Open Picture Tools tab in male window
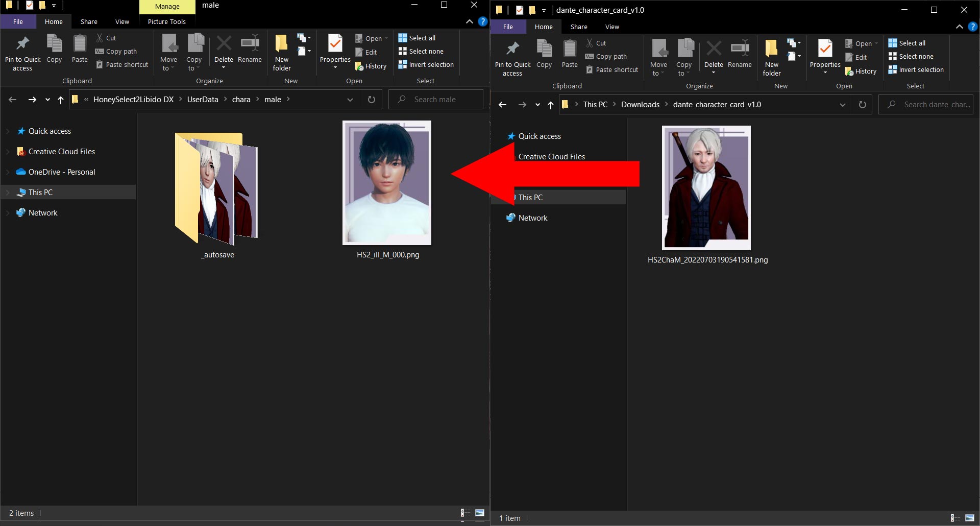This screenshot has width=980, height=526. 167,21
